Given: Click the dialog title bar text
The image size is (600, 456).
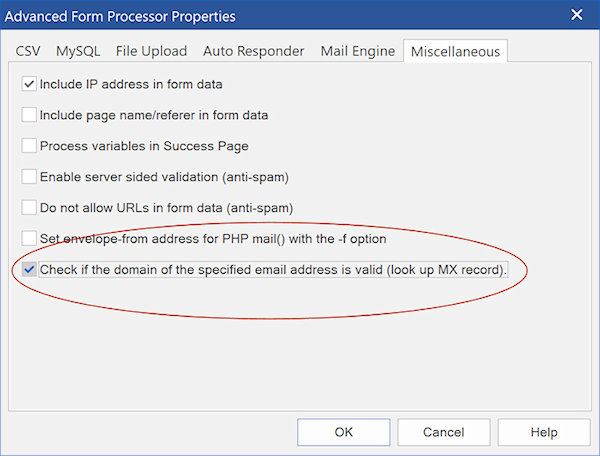Looking at the screenshot, I should [x=120, y=16].
